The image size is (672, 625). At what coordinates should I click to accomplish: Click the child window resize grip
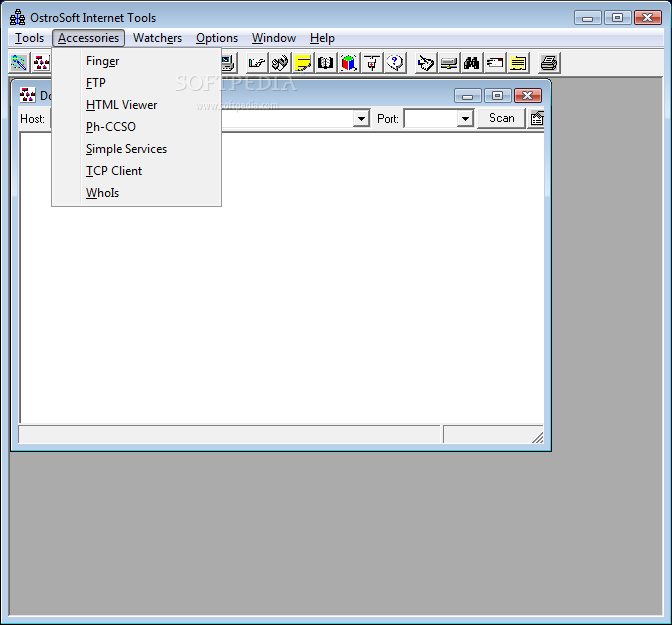click(x=537, y=437)
